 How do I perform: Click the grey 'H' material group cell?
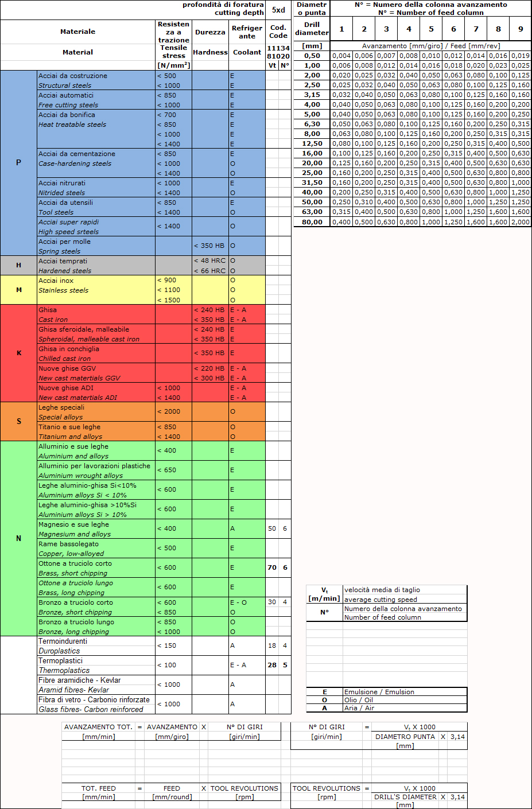click(x=18, y=265)
